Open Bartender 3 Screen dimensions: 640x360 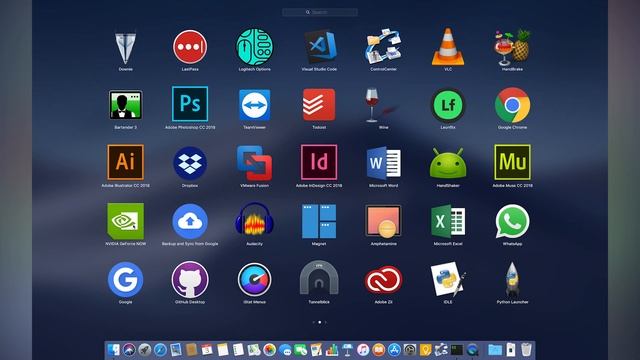(125, 105)
